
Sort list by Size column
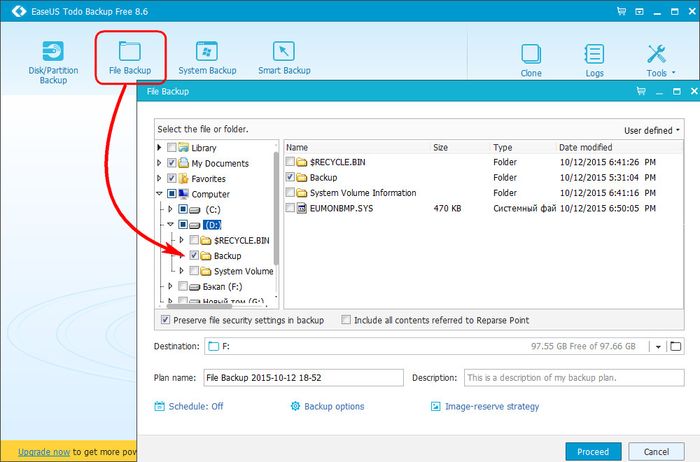click(461, 147)
